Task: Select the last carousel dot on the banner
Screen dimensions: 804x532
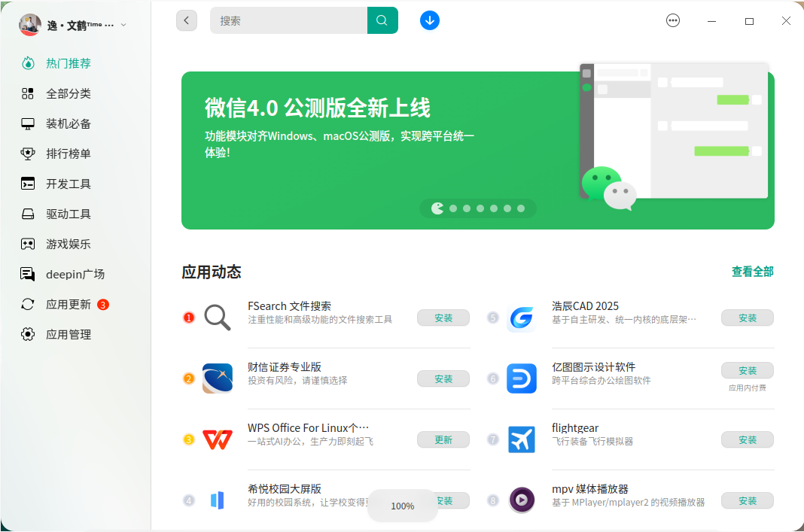Action: pos(521,208)
